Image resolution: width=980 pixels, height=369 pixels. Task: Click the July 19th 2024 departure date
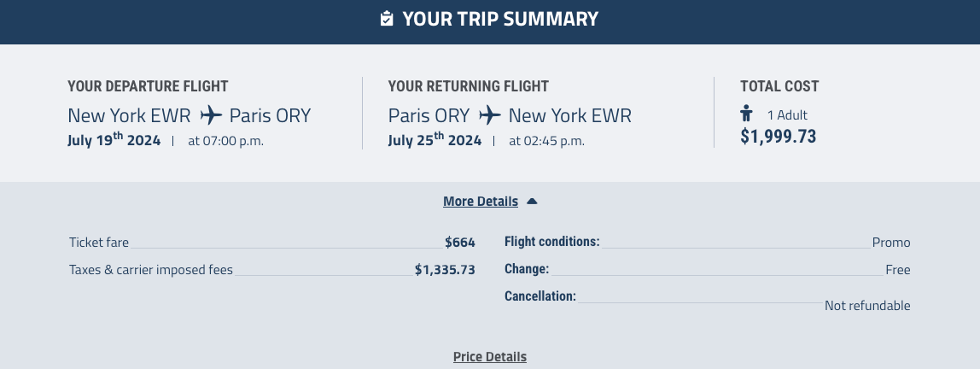114,140
